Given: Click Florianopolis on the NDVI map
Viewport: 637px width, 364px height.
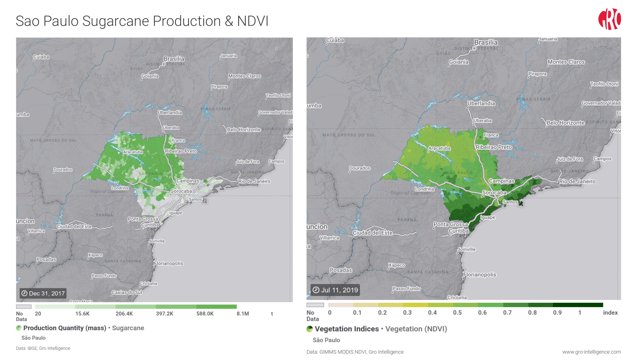Looking at the screenshot, I should pyautogui.click(x=480, y=275).
